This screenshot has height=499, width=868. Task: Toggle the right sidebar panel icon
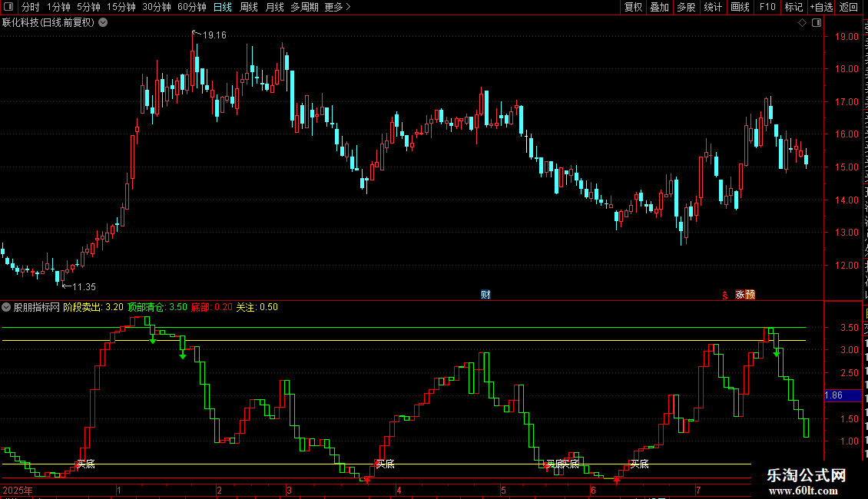(817, 23)
